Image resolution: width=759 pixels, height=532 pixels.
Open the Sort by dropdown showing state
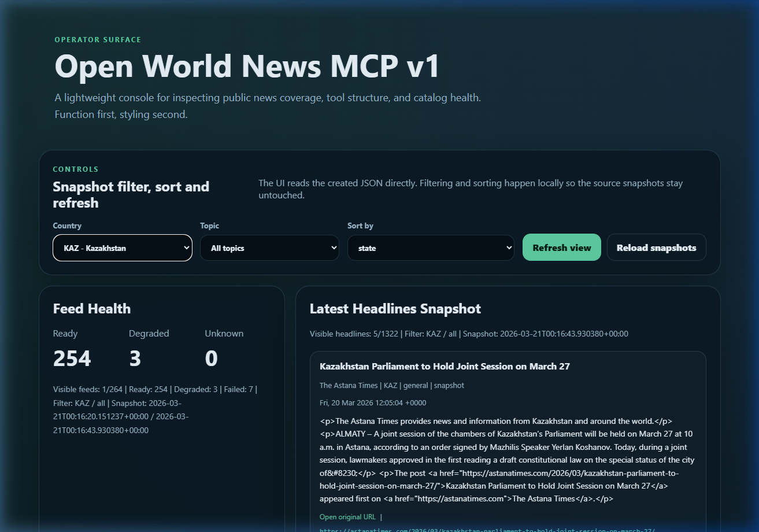coord(431,247)
